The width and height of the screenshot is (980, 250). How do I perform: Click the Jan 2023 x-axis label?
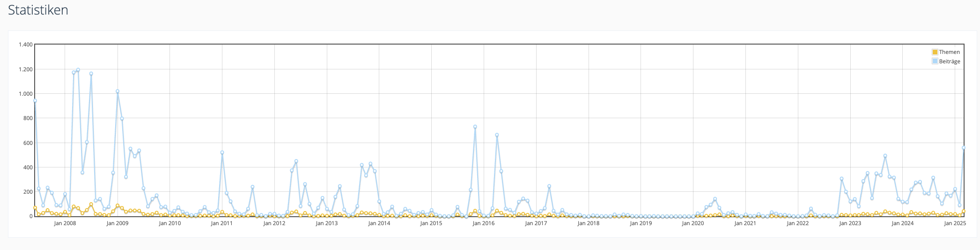(x=850, y=223)
